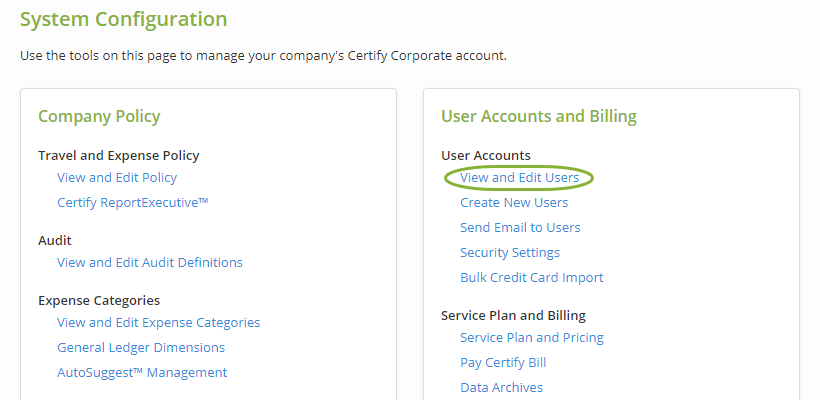Open AutoSuggest Management

tap(142, 373)
